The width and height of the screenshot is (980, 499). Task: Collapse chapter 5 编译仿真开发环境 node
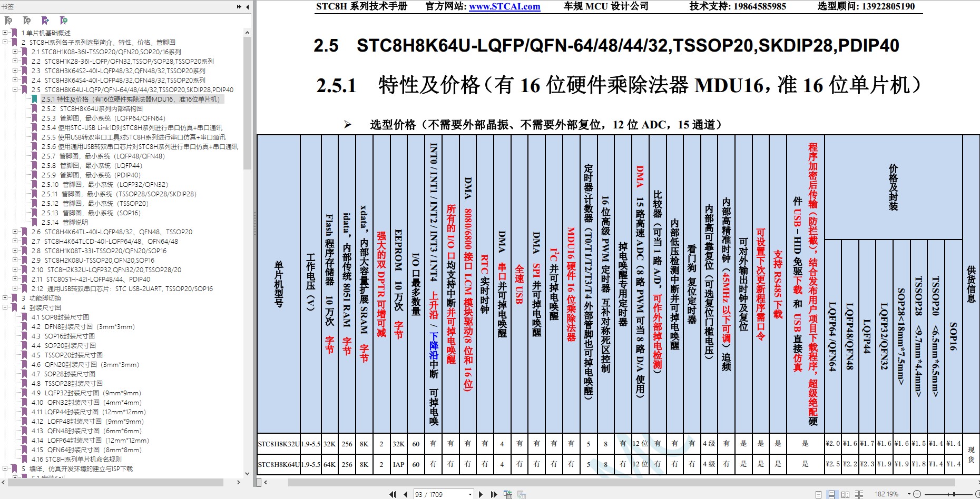pyautogui.click(x=5, y=468)
